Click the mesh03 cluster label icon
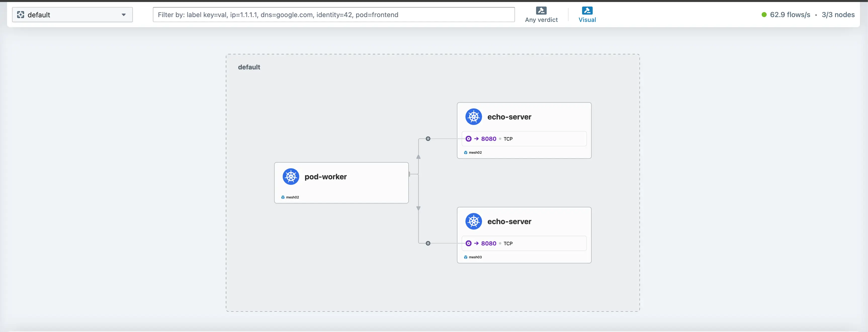This screenshot has width=868, height=332. 466,257
